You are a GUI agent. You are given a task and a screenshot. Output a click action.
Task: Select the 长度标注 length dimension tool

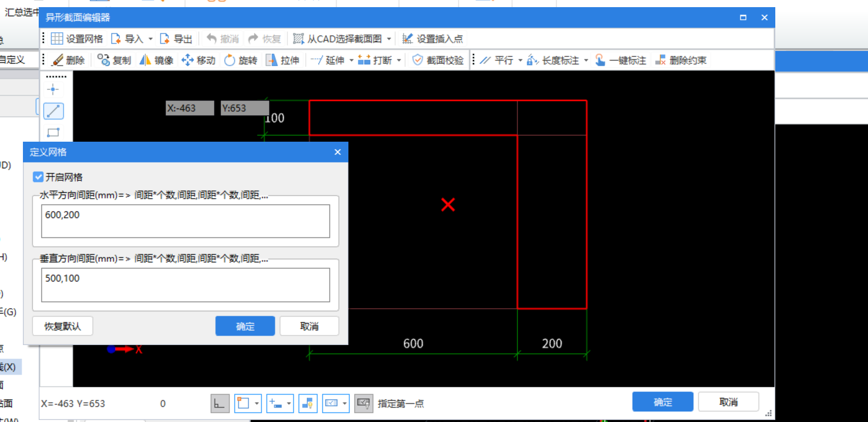point(553,60)
